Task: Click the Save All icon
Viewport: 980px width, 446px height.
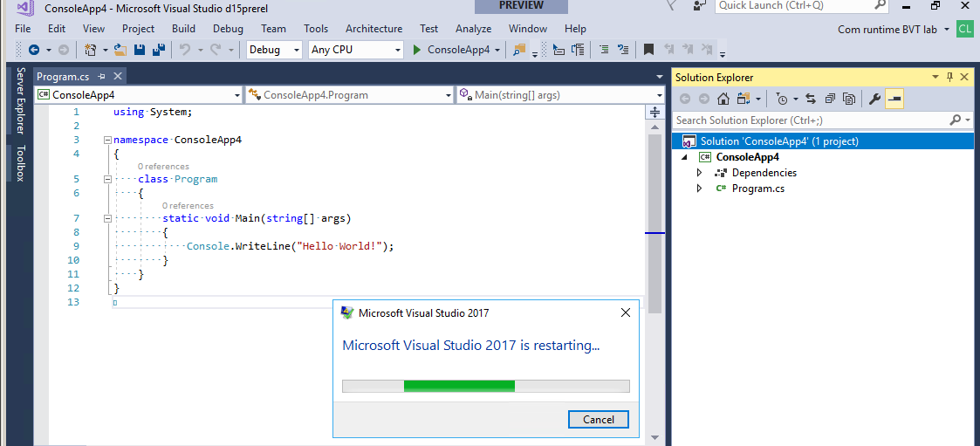Action: pos(159,50)
